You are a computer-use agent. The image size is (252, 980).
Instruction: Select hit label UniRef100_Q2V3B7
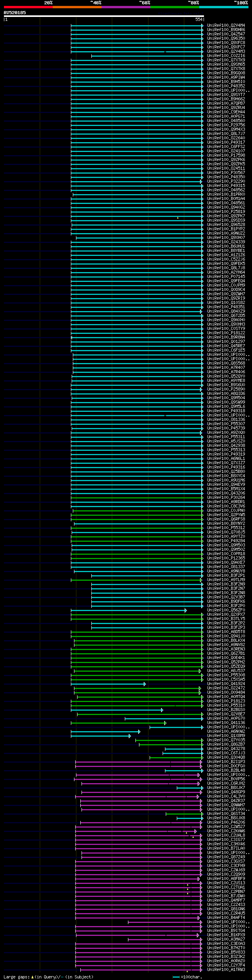coord(226,597)
